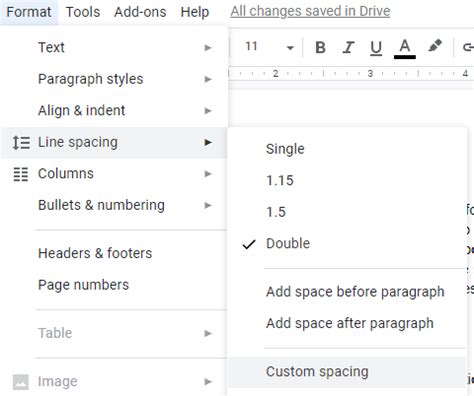The width and height of the screenshot is (474, 396).
Task: Expand the Columns submenu arrow
Action: pyautogui.click(x=208, y=174)
